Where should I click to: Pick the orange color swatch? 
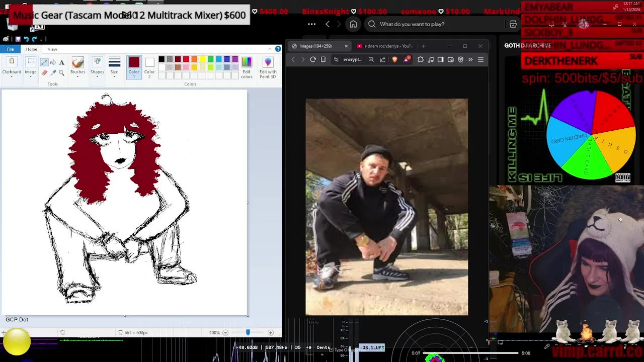[194, 59]
